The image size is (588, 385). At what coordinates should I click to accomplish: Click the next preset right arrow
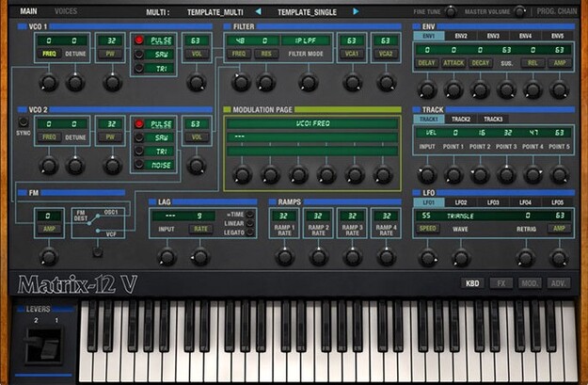(x=356, y=11)
